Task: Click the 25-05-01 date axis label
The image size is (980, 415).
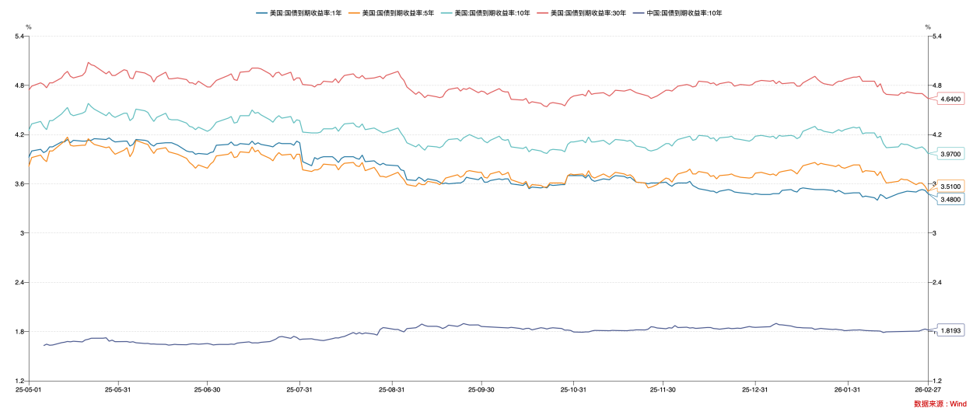Action: pos(29,389)
